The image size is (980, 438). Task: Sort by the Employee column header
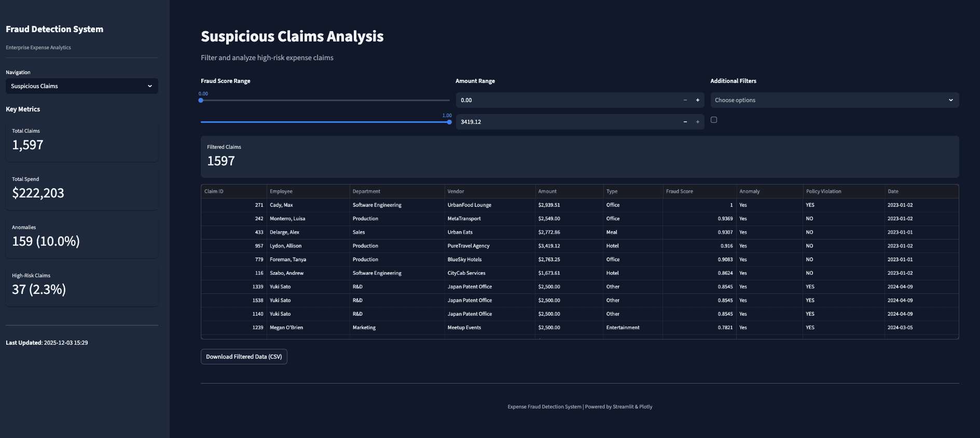pos(308,191)
